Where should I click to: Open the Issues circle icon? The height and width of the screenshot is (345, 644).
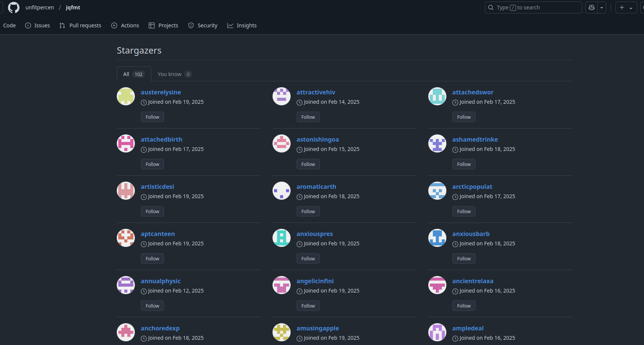tap(28, 25)
